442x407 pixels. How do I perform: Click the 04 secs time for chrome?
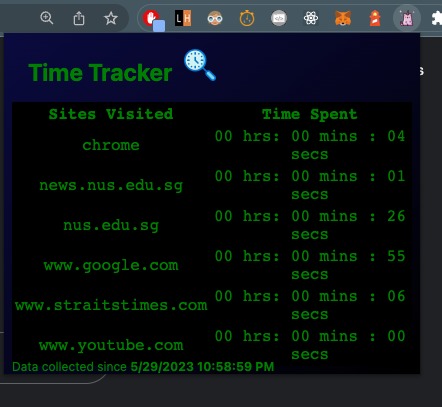[x=310, y=145]
